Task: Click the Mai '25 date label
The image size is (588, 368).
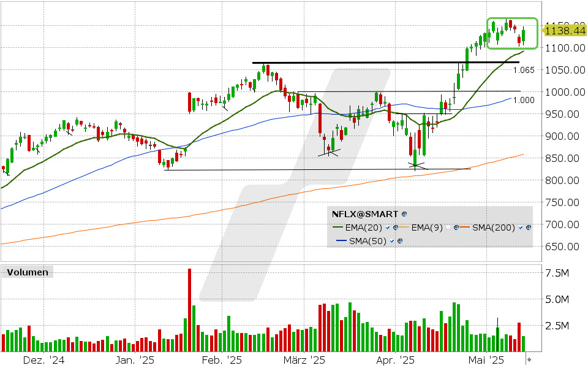Action: [x=486, y=361]
